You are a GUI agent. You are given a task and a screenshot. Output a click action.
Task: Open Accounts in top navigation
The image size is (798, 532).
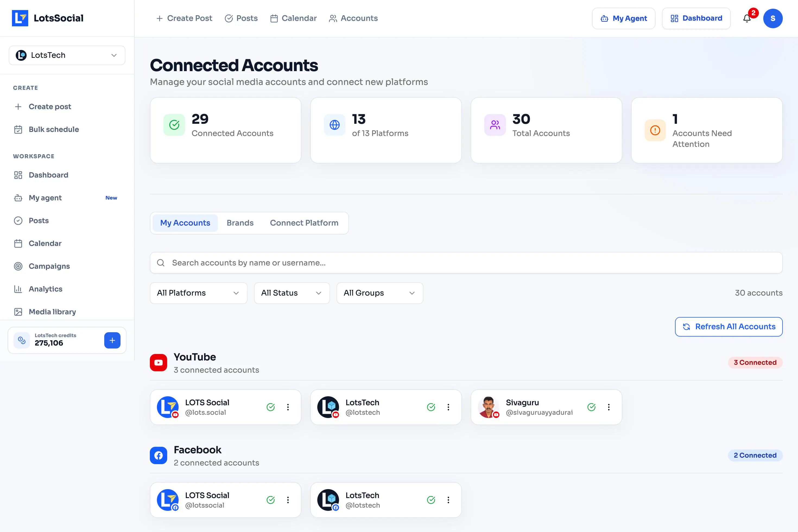tap(353, 18)
